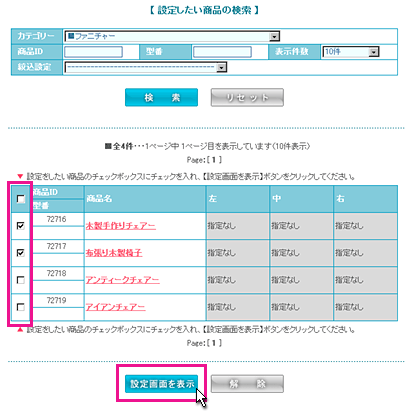Click the 解除 button
The height and width of the screenshot is (412, 405).
click(247, 384)
